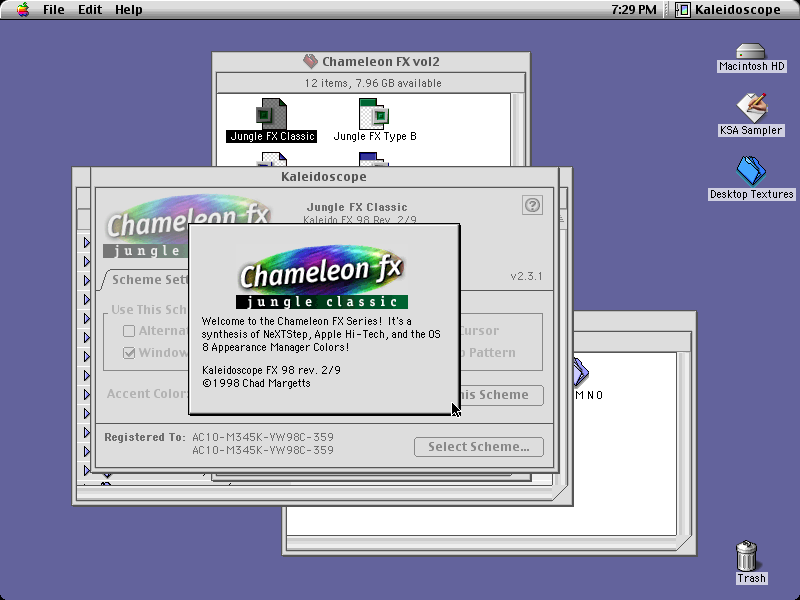Image resolution: width=800 pixels, height=600 pixels.
Task: Open the Apple menu
Action: (x=22, y=9)
